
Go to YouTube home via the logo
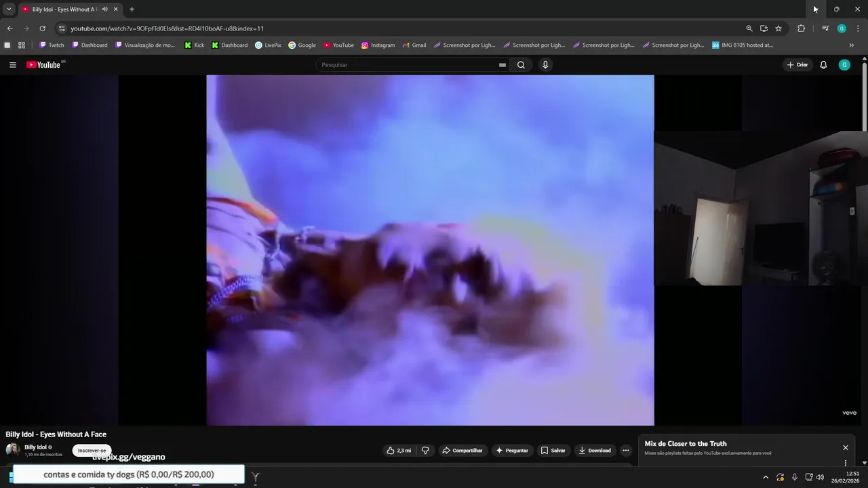point(45,65)
